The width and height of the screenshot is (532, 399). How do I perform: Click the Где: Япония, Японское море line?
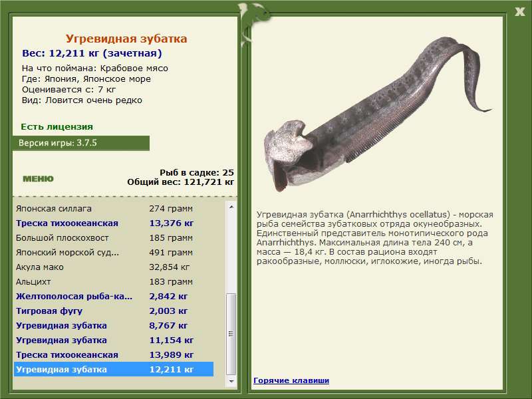tap(86, 78)
